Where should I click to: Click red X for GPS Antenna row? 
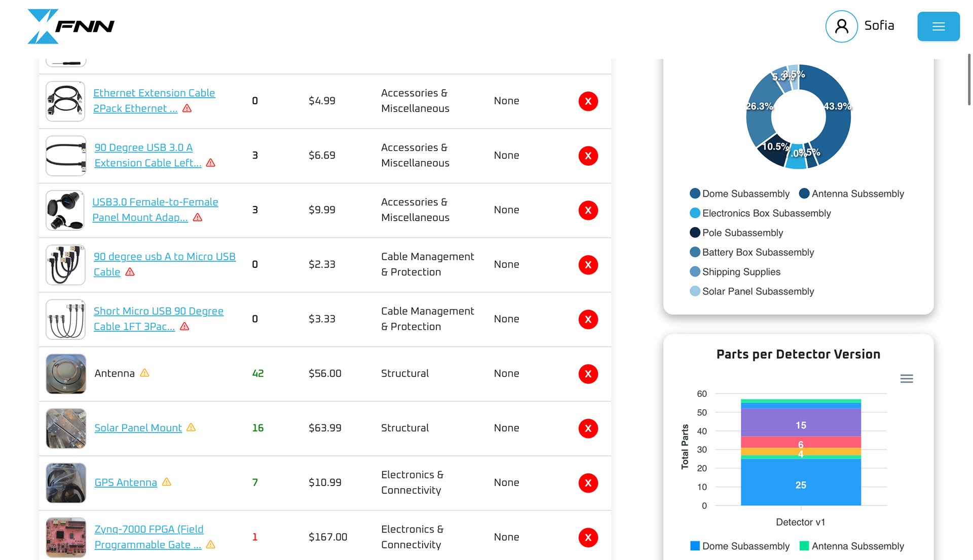click(588, 483)
